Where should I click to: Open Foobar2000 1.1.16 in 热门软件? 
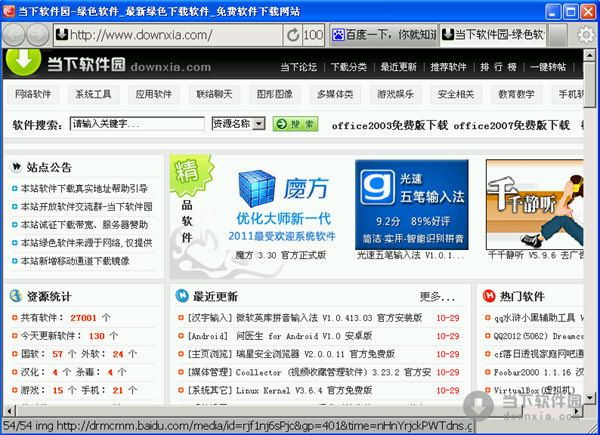tap(538, 372)
